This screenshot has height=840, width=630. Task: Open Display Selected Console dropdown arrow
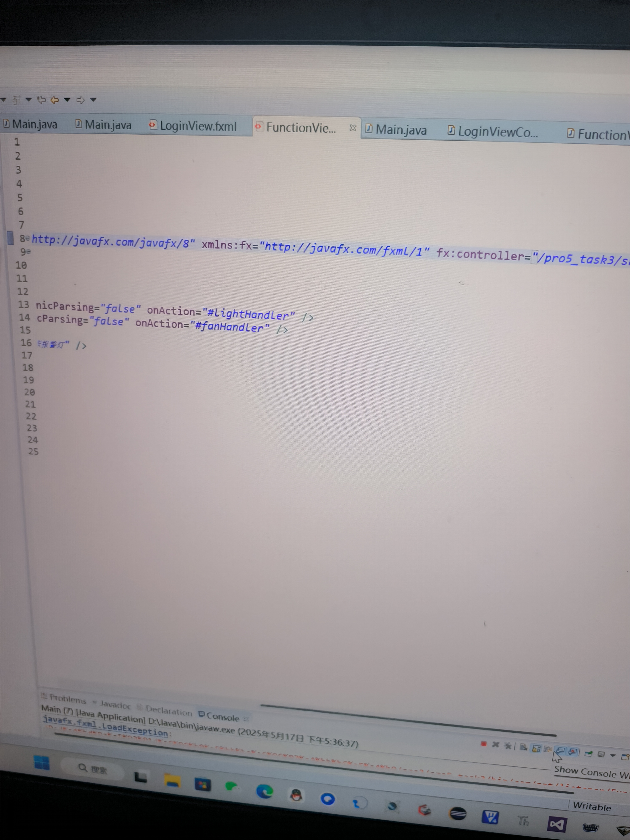[613, 755]
